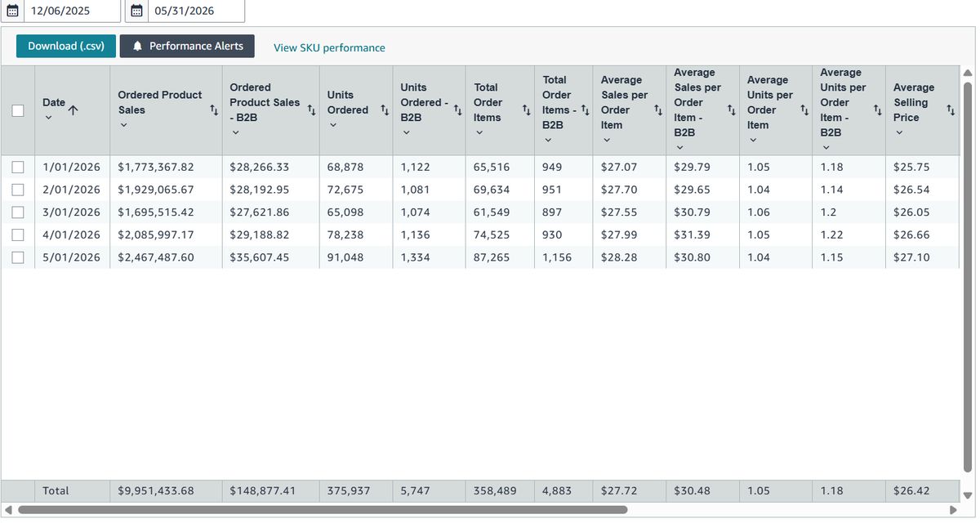Sort by Ordered Product Sales - B2B arrows
The image size is (980, 532).
tap(311, 110)
